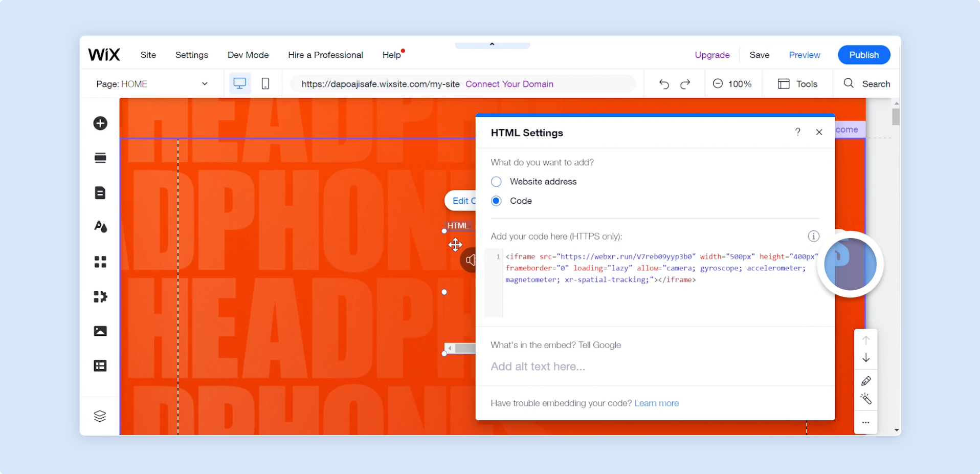Click the Add alt text input field
The image size is (980, 474).
[x=655, y=367]
